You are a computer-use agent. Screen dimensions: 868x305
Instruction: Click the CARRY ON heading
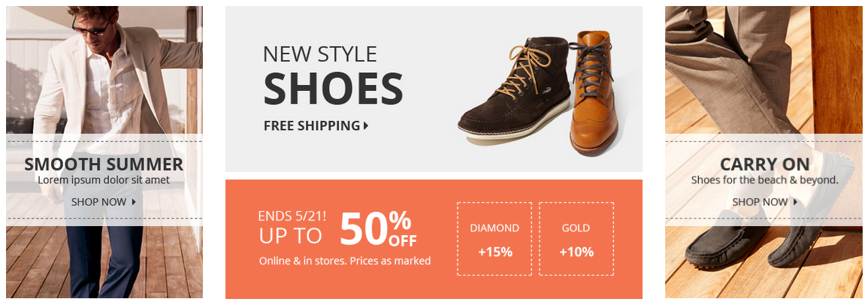764,165
